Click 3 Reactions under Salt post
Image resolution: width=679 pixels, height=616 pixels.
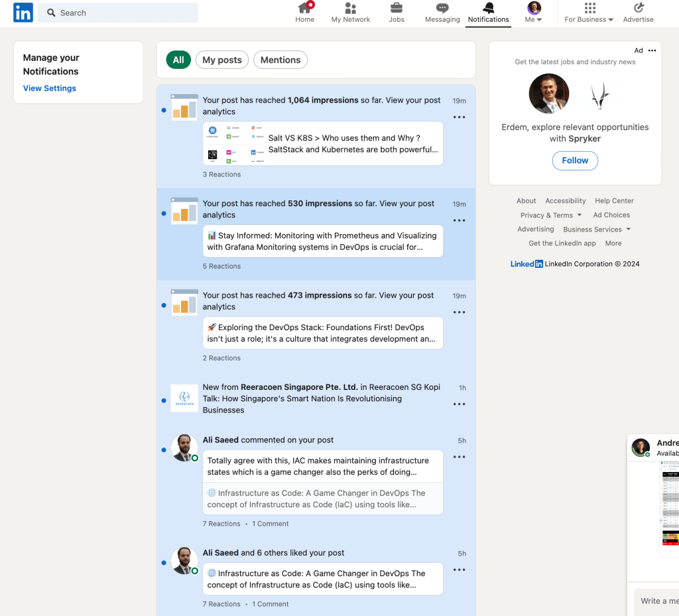[221, 174]
